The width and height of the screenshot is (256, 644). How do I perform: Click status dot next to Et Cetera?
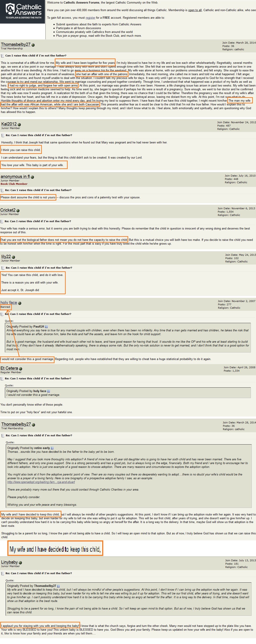(x=20, y=369)
